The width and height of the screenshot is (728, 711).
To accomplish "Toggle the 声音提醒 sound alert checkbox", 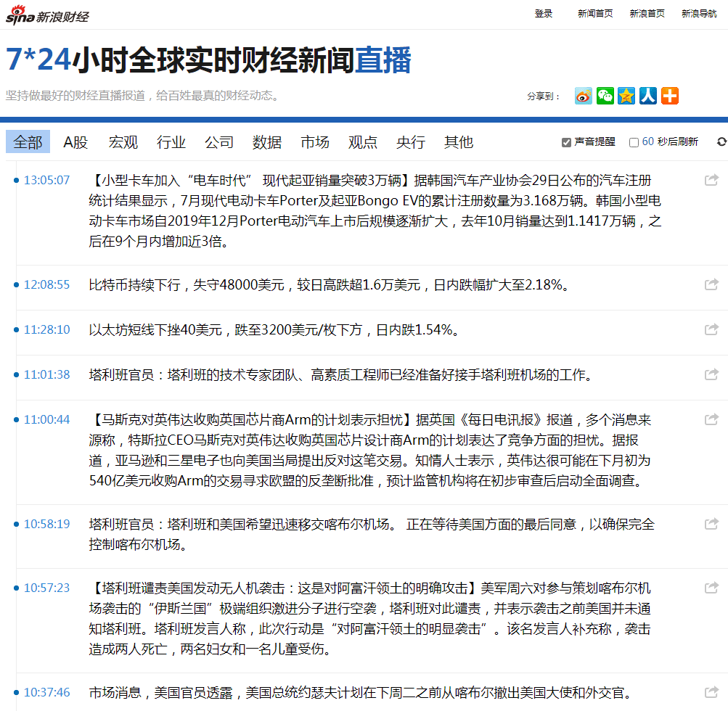I will pyautogui.click(x=566, y=142).
